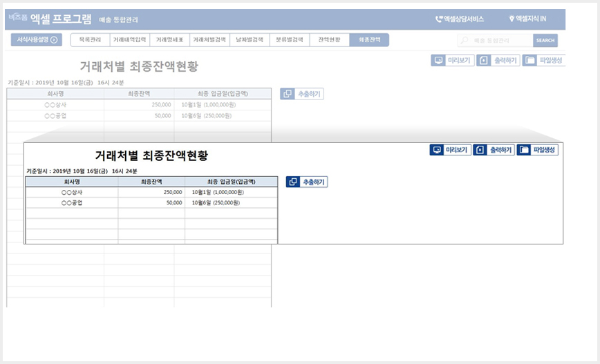Click 파일생성 folder icon in the magnified panel

click(524, 150)
